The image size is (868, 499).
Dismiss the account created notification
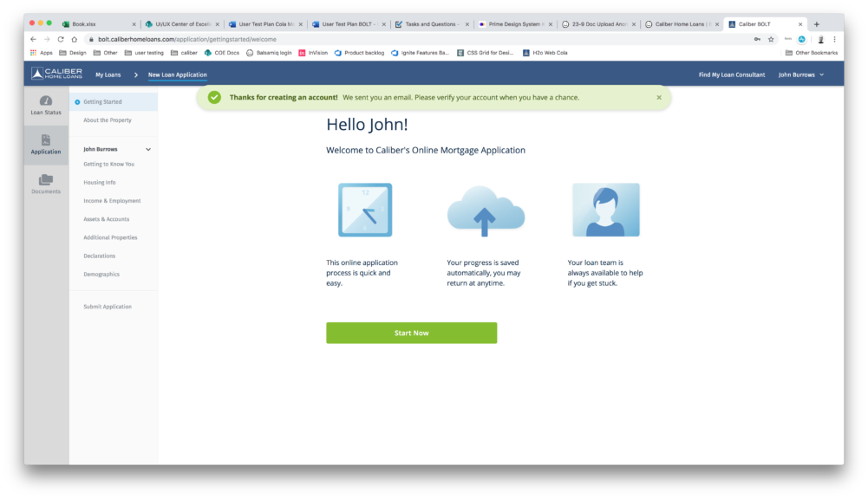[x=659, y=98]
